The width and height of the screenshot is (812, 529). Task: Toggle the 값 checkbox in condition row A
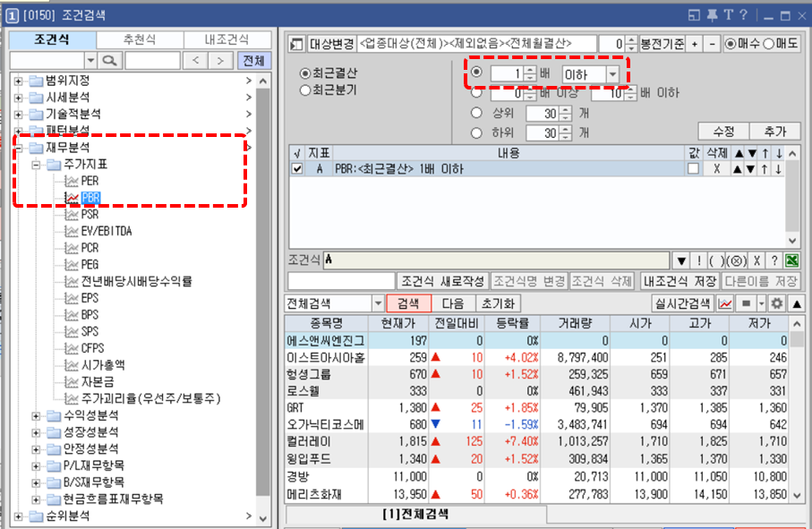coord(693,169)
